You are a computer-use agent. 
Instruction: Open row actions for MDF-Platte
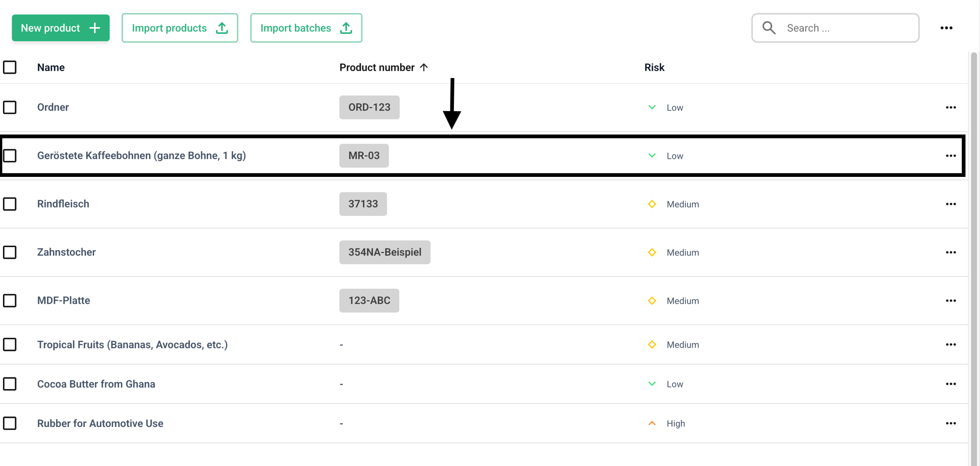(x=951, y=301)
